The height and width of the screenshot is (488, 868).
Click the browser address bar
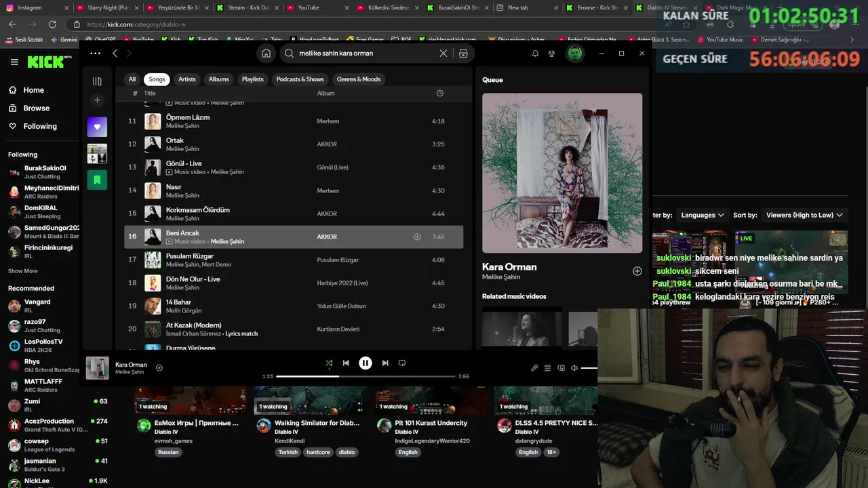click(x=366, y=24)
